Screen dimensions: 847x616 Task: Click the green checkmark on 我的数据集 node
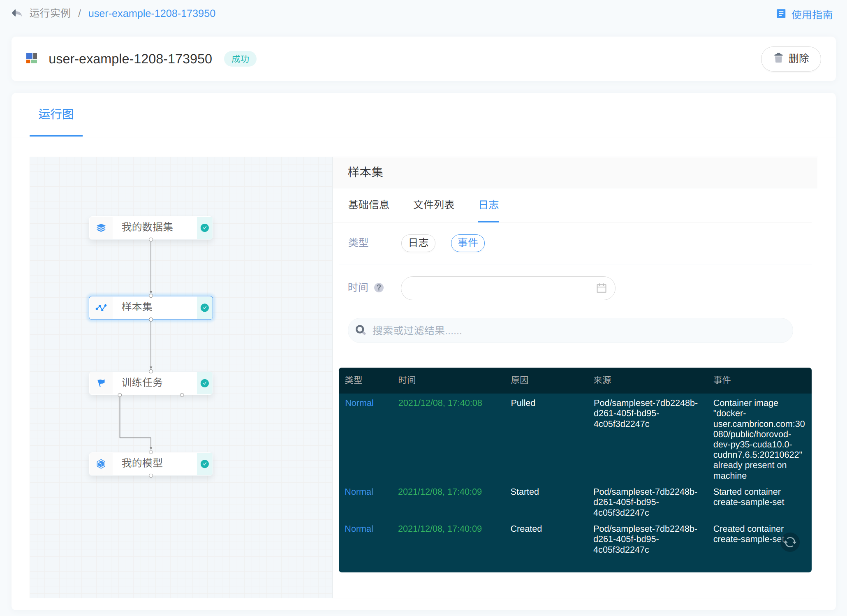pos(204,227)
